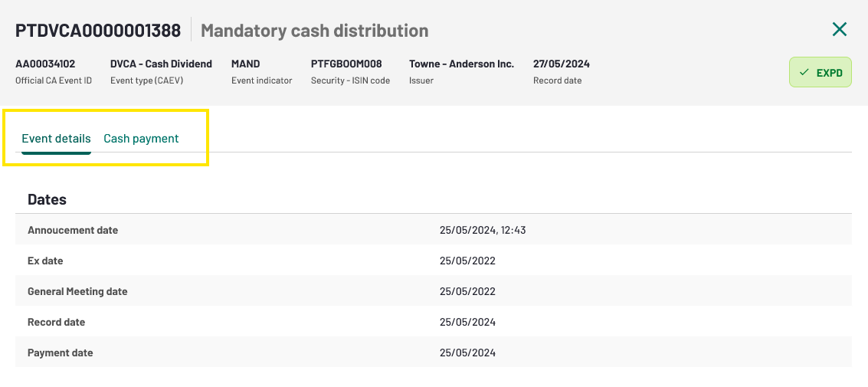Select the Record date table row

(x=434, y=322)
